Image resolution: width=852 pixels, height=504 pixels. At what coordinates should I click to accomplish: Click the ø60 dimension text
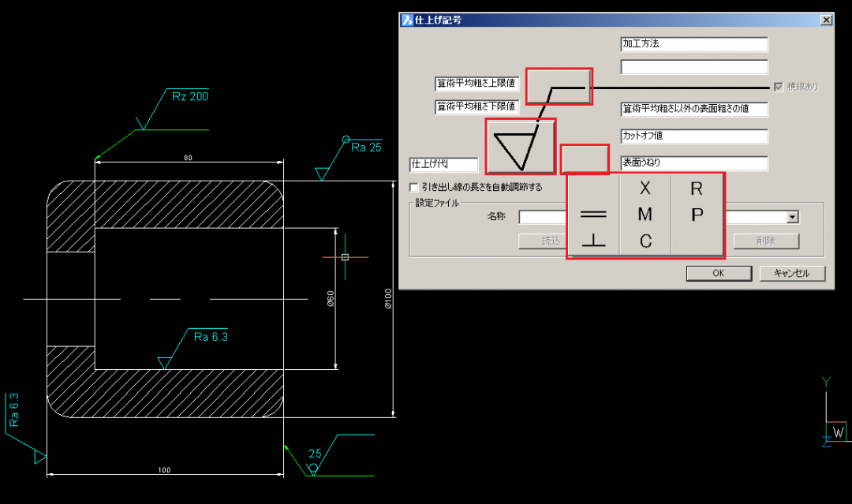coord(331,299)
